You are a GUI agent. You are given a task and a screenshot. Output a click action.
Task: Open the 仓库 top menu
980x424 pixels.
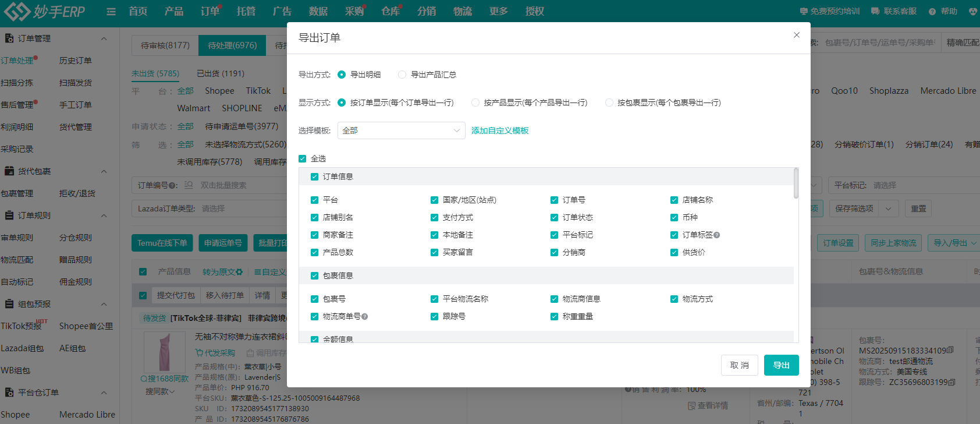click(390, 12)
